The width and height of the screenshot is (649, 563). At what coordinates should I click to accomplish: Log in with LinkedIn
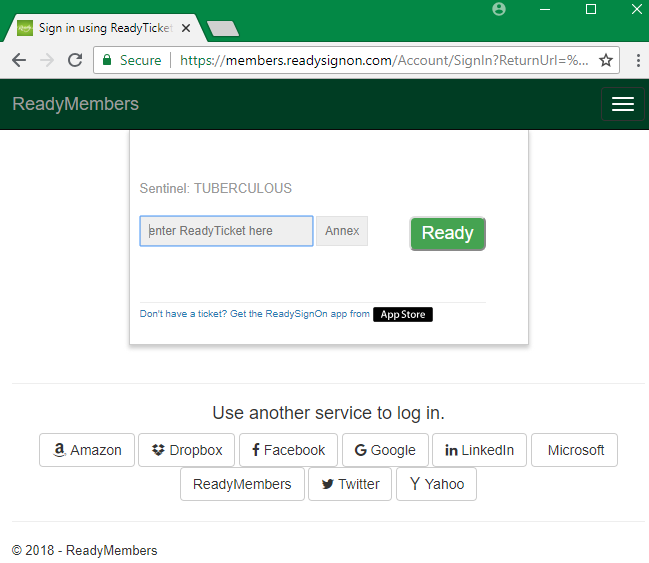479,450
